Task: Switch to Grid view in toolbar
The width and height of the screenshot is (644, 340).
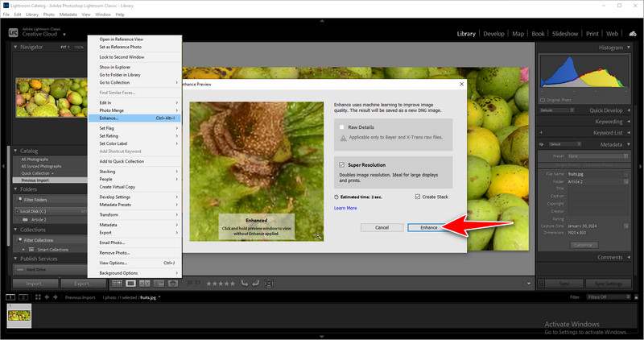Action: [x=118, y=284]
